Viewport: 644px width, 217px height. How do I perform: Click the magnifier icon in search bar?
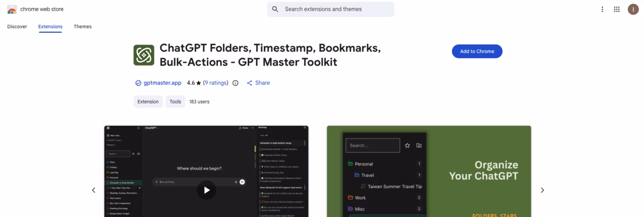275,9
